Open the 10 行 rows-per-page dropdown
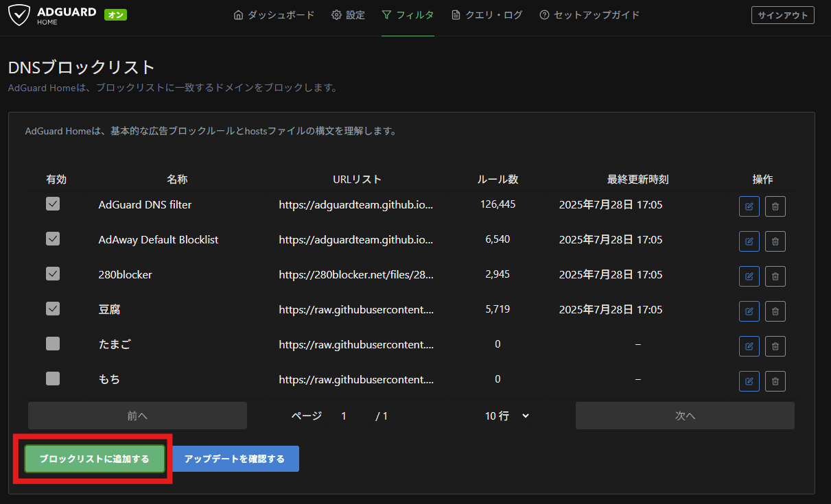Viewport: 831px width, 504px height. point(507,416)
